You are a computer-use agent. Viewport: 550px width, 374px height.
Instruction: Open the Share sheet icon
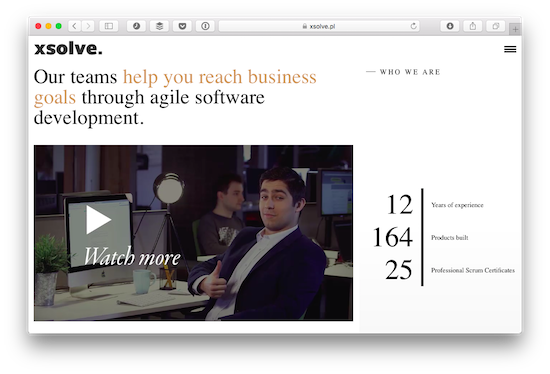473,26
